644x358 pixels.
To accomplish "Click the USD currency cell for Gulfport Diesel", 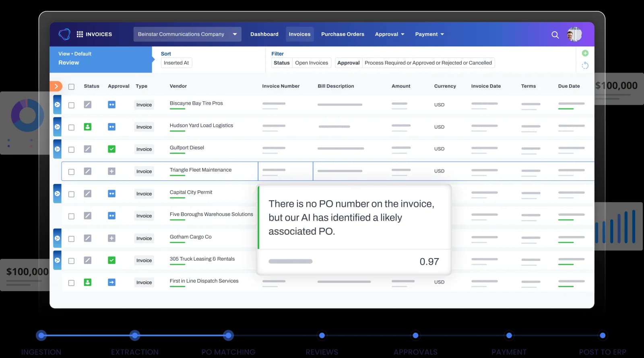I will point(439,149).
